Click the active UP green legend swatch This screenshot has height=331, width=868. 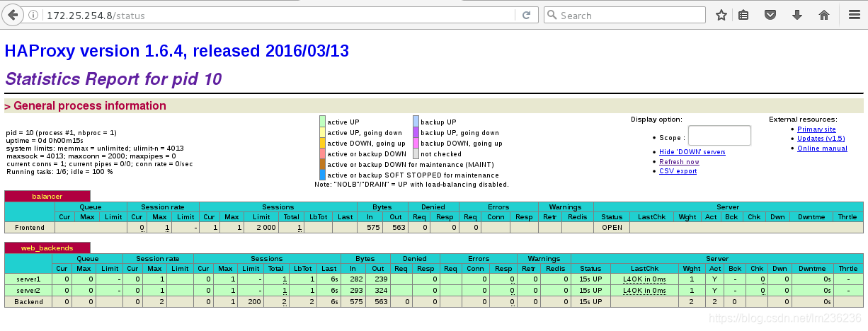[x=322, y=122]
